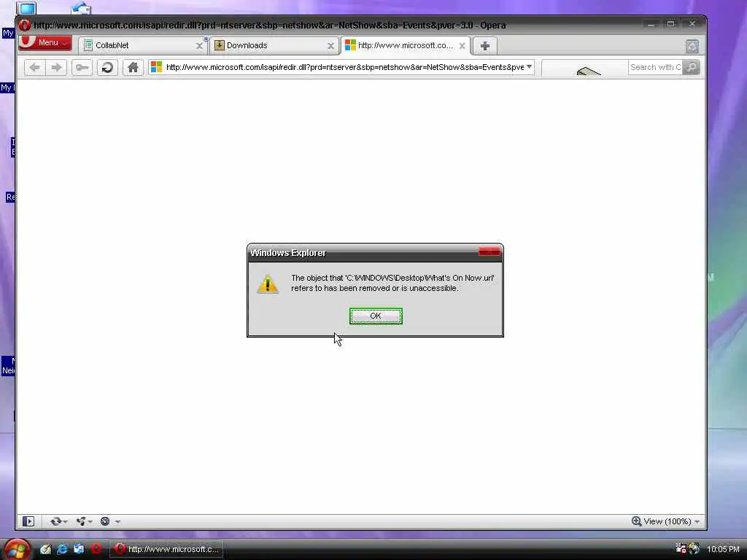Click the Opera logo in title bar
Screen dimensions: 747x560
[x=25, y=26]
